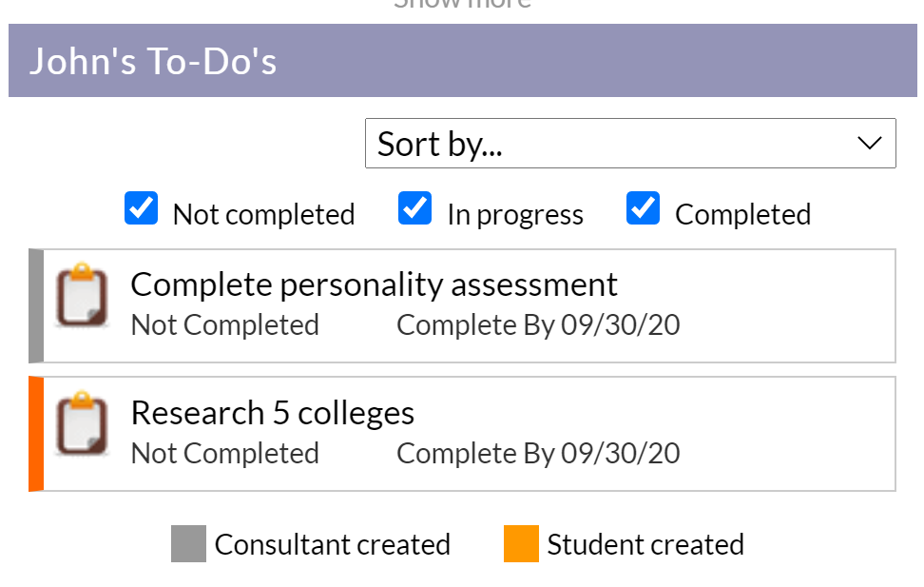Click orange Student created legend swatch
Viewport: 924px width, 587px height.
[521, 543]
